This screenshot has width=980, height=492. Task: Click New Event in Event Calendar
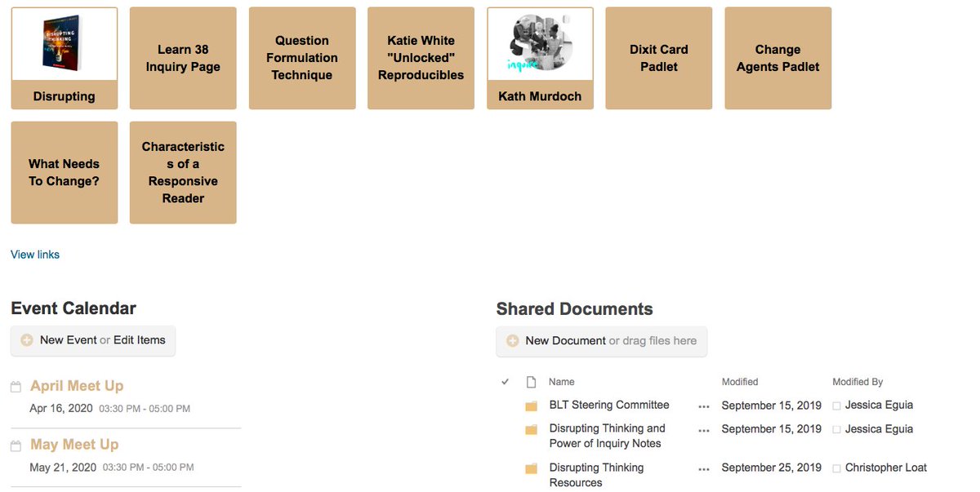(x=69, y=340)
